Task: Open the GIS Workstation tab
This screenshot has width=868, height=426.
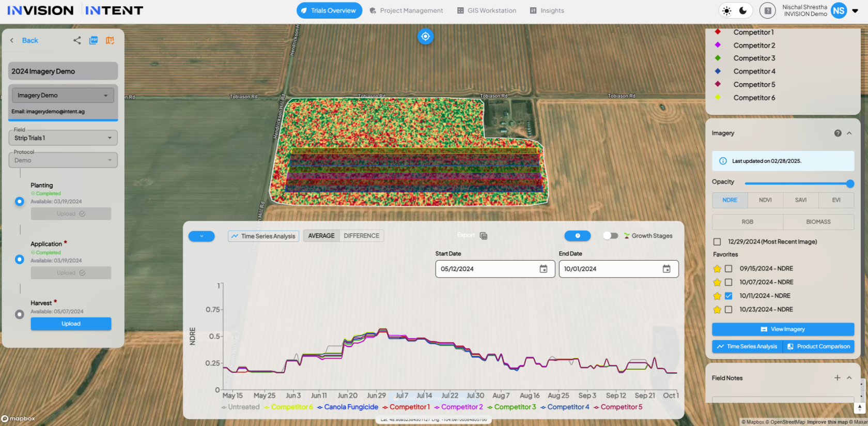Action: (486, 11)
